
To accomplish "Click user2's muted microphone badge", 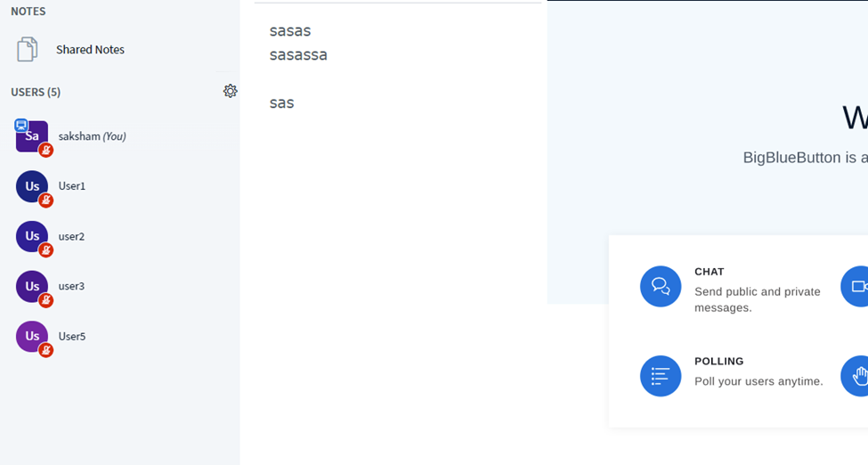I will point(46,250).
